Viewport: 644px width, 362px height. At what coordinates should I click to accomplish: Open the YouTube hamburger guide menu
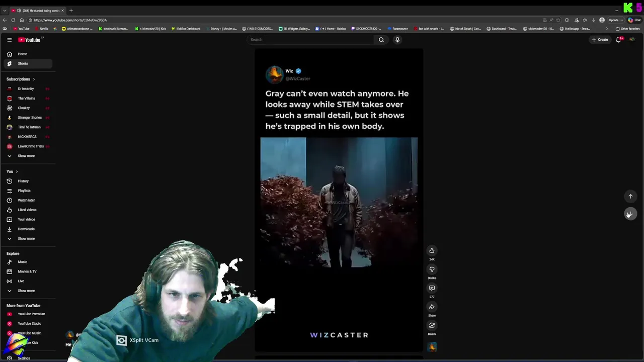pos(9,40)
